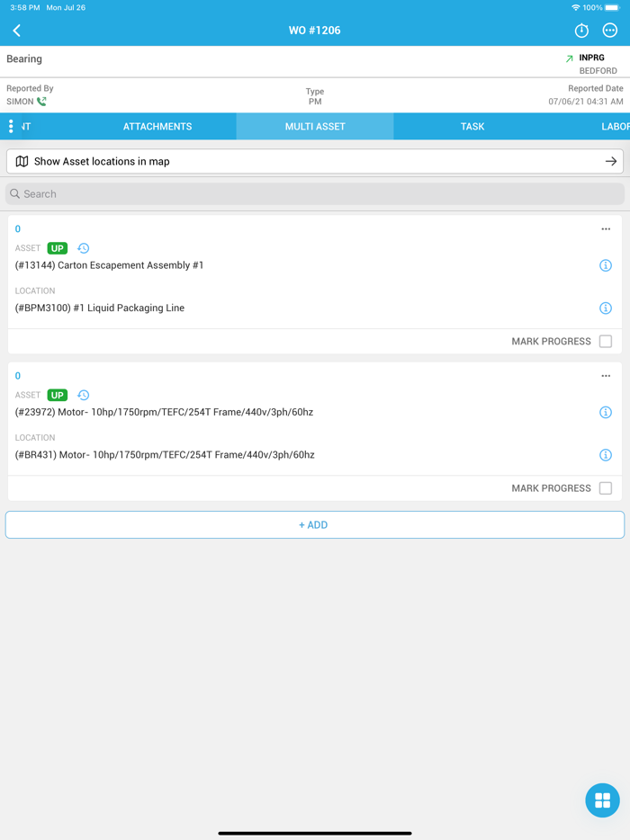Open Show Asset locations in map
Screen dimensions: 630x840
[x=315, y=161]
